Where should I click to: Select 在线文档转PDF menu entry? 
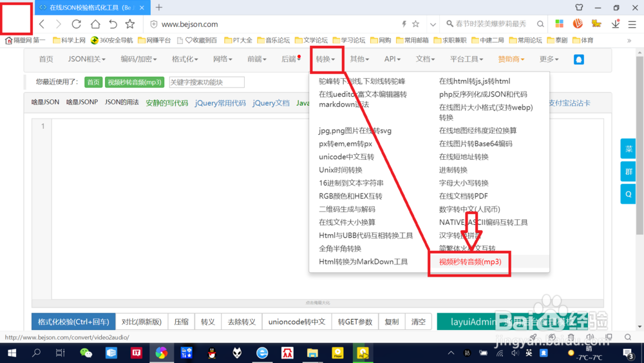(463, 196)
